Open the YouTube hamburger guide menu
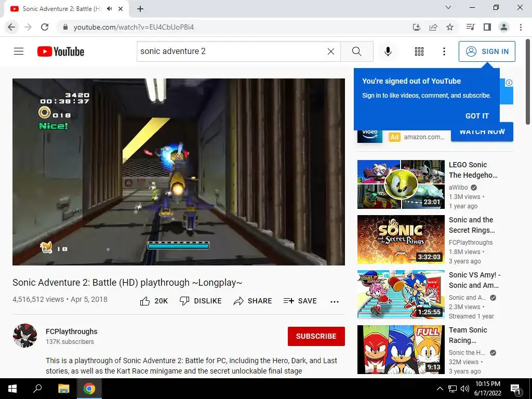532x399 pixels. click(19, 51)
